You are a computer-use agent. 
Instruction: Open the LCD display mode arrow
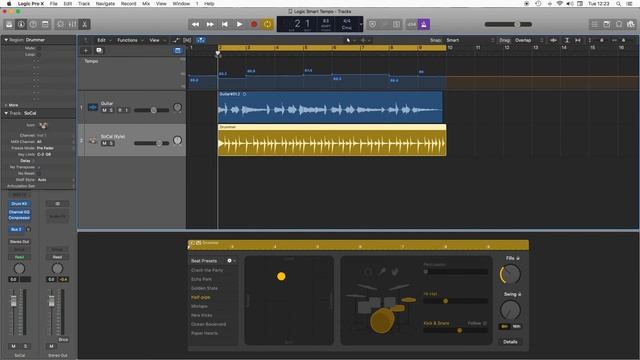pos(361,24)
